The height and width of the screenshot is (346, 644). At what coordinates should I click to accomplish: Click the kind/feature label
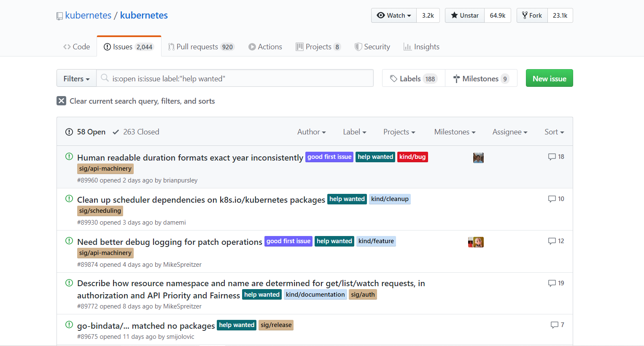point(376,241)
